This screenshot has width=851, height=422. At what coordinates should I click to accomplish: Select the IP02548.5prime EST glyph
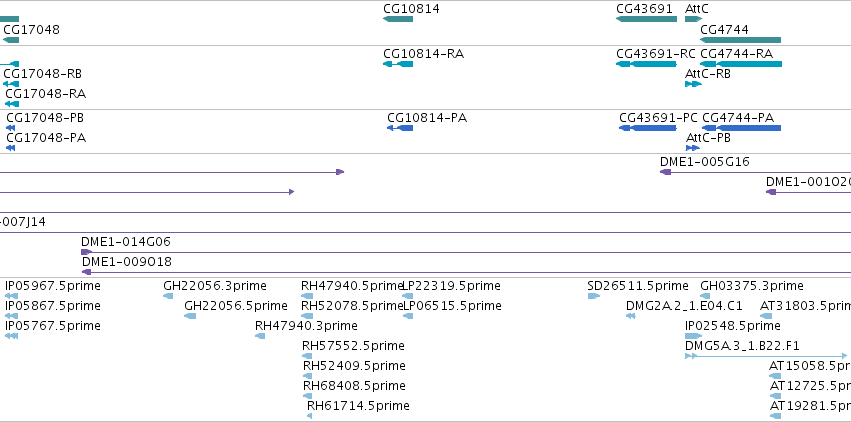point(694,336)
